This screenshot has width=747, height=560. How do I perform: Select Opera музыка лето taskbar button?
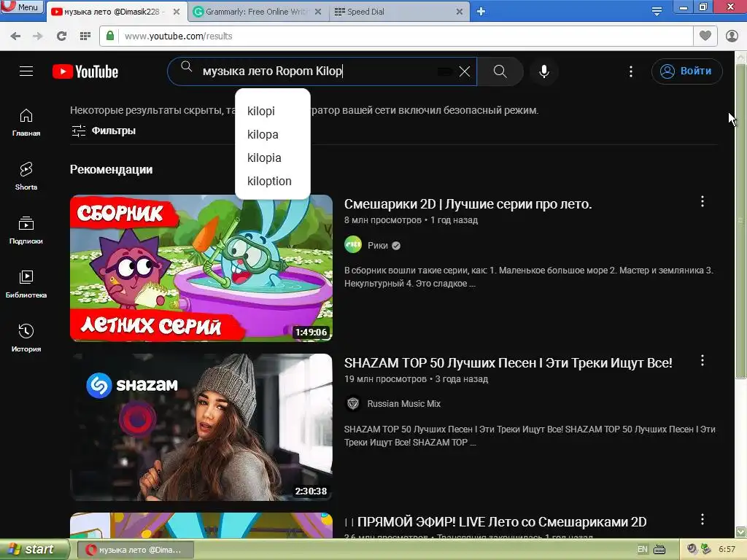click(135, 550)
